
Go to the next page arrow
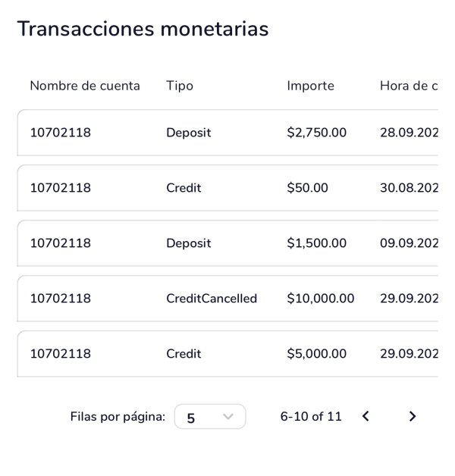(413, 416)
